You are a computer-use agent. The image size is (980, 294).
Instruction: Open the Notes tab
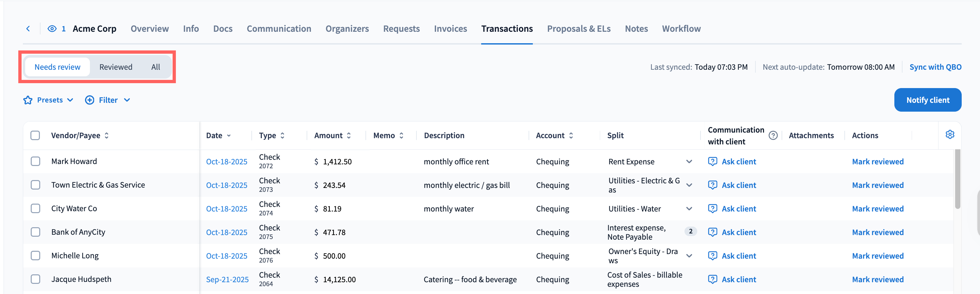tap(636, 28)
